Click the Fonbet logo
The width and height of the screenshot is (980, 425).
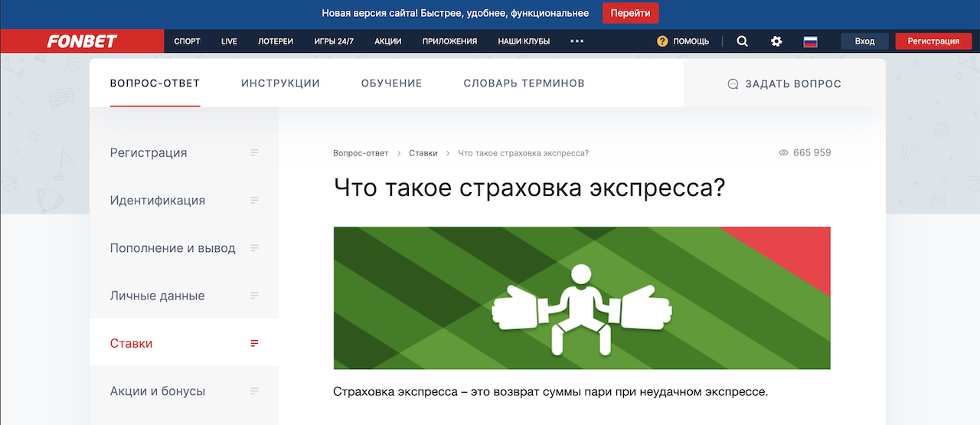[x=82, y=41]
